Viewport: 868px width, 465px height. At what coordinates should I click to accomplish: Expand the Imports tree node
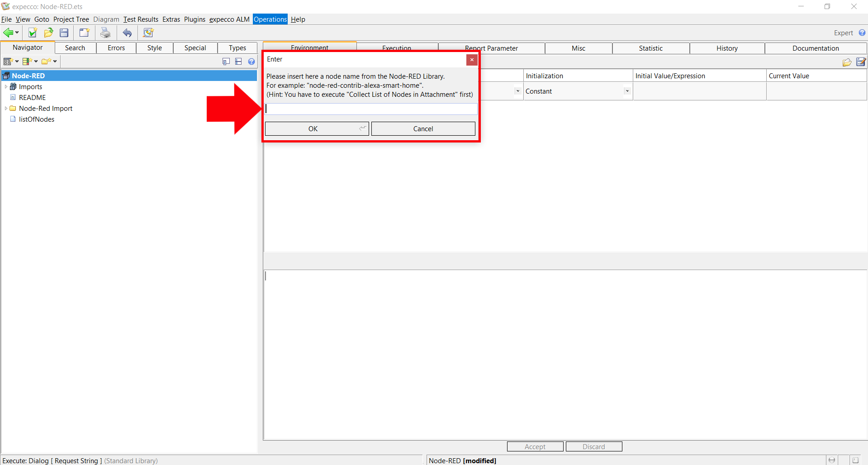point(6,87)
